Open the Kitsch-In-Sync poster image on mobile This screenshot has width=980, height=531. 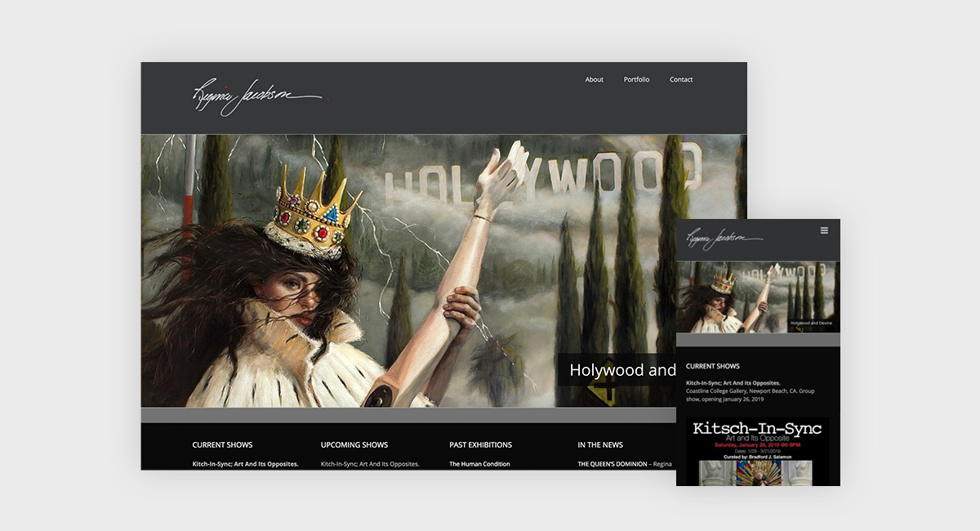click(x=757, y=452)
